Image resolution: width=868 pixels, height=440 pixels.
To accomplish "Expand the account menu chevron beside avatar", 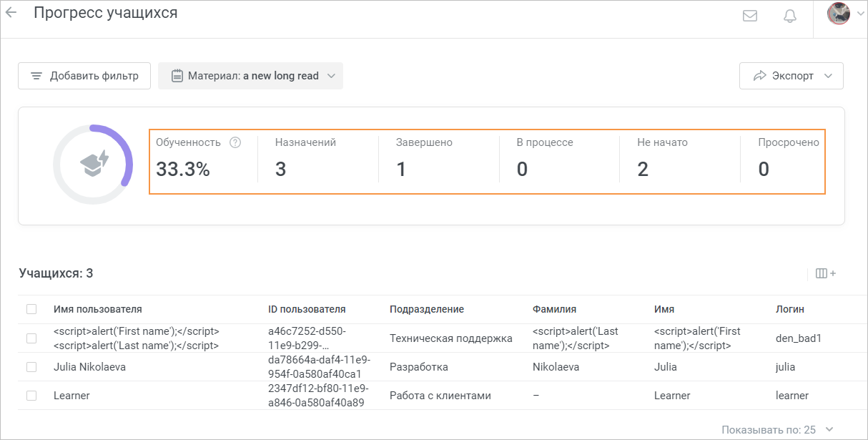I will (860, 14).
